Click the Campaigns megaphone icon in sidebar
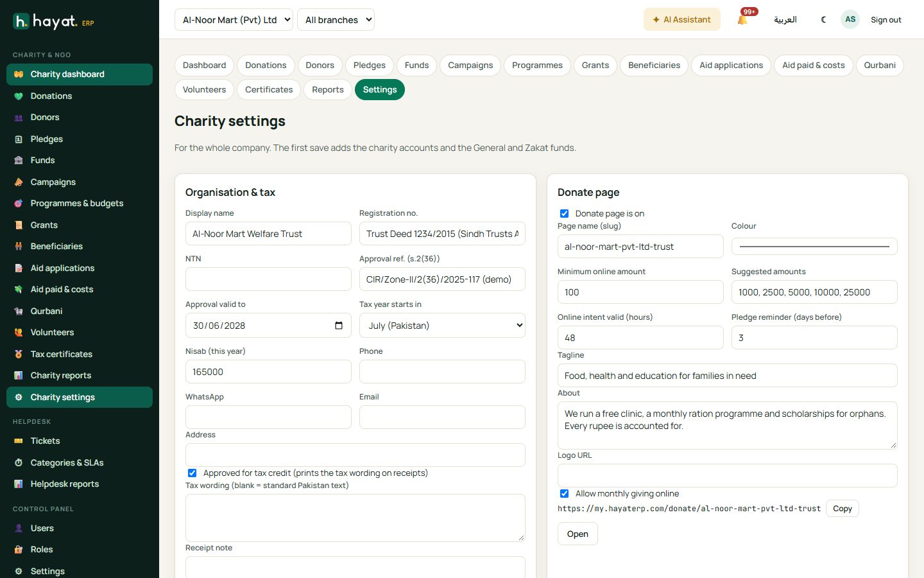 coord(19,182)
